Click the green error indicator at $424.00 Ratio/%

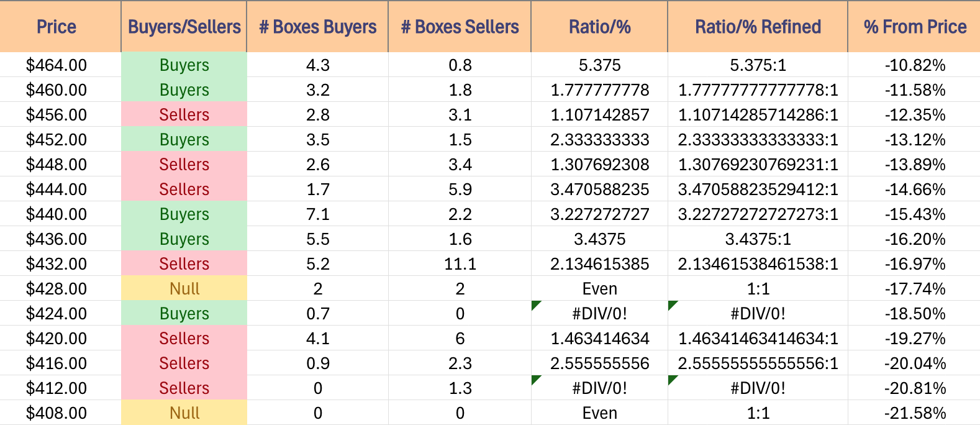point(536,305)
